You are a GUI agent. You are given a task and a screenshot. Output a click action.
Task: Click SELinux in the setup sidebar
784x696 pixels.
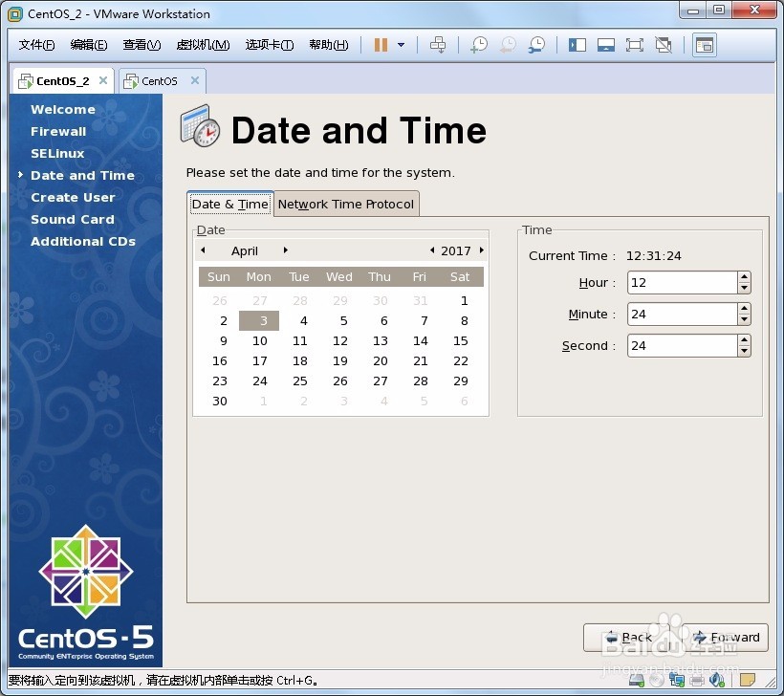tap(57, 154)
